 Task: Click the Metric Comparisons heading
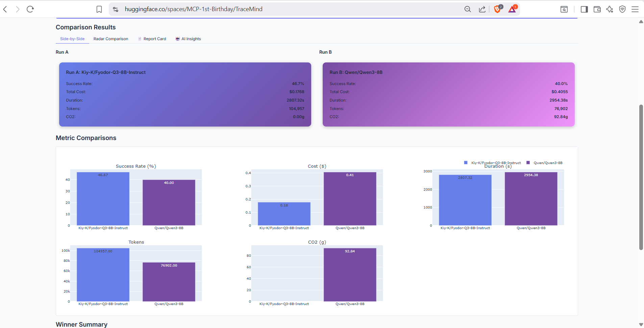tap(86, 138)
